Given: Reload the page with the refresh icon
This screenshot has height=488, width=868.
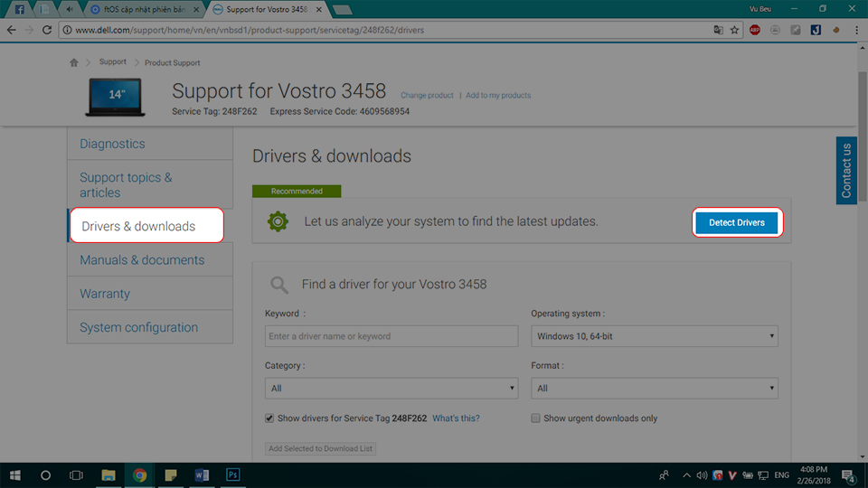Looking at the screenshot, I should click(47, 30).
